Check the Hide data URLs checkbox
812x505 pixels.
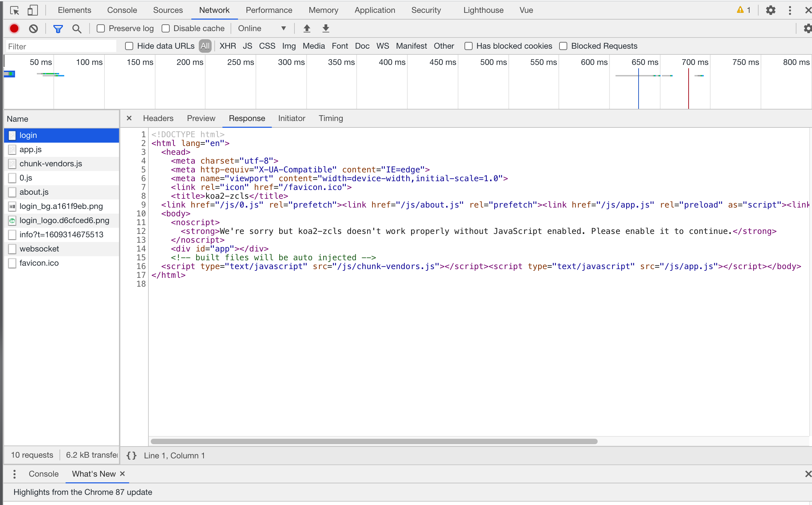(x=129, y=46)
